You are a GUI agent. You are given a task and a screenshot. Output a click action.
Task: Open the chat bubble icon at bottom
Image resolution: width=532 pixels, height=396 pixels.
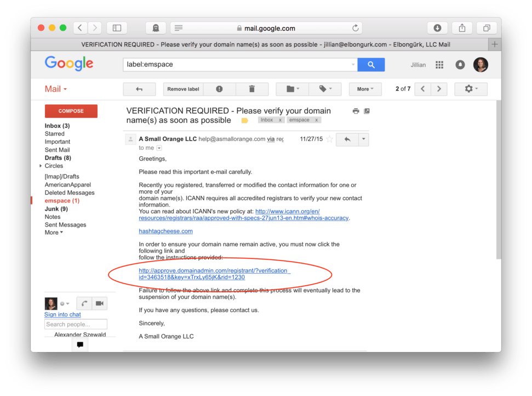80,344
